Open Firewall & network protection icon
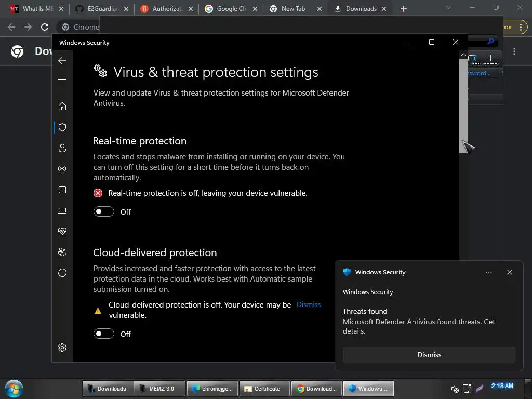The height and width of the screenshot is (399, 532). pyautogui.click(x=62, y=169)
